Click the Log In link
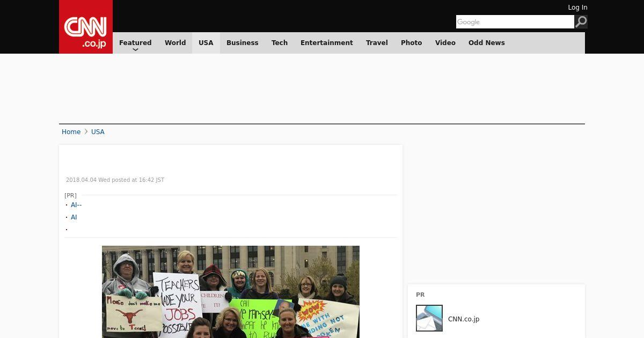644x338 pixels. click(x=577, y=8)
